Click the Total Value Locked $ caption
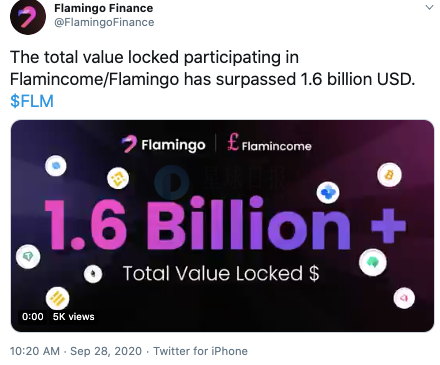This screenshot has height=365, width=440. [221, 274]
